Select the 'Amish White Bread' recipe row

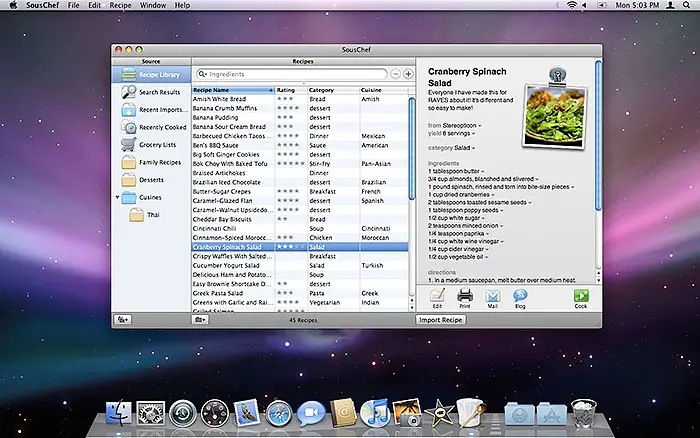coord(300,99)
